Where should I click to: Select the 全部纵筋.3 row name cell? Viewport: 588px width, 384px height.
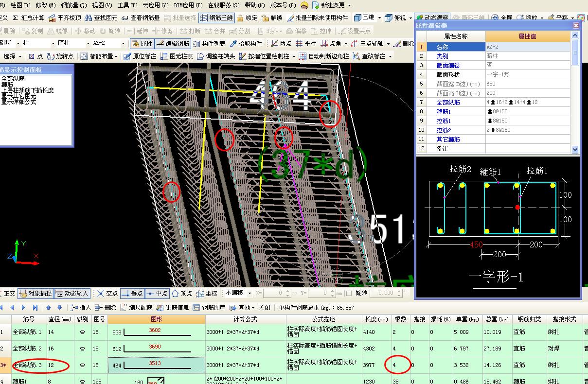29,365
